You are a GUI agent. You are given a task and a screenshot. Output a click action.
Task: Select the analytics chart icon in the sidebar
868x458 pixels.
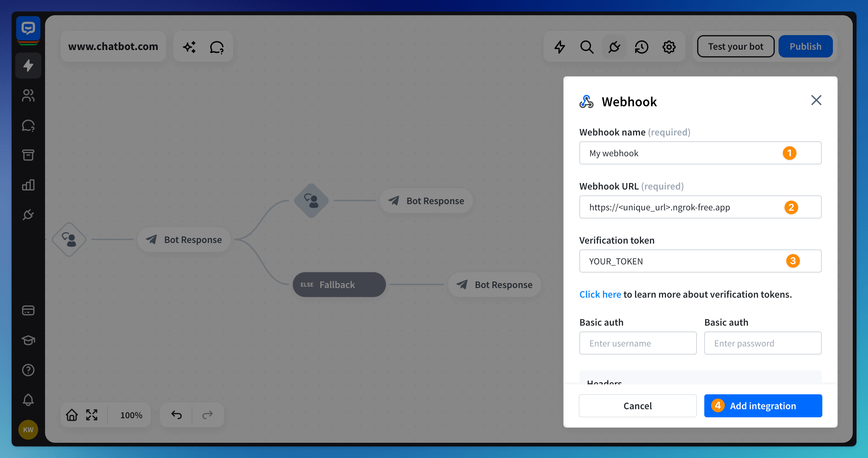[x=28, y=185]
